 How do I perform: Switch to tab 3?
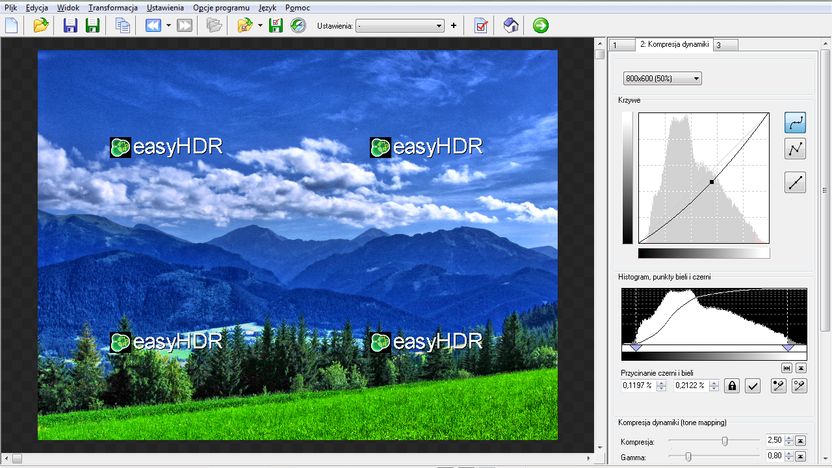725,45
